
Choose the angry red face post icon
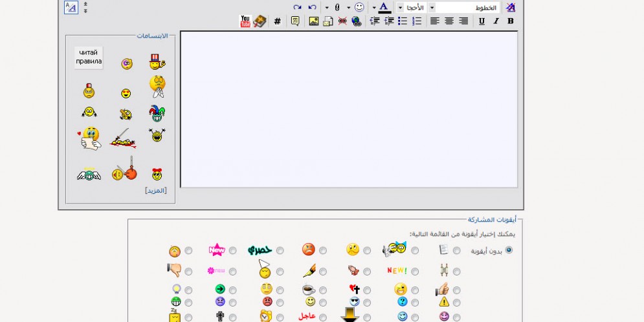tap(323, 251)
